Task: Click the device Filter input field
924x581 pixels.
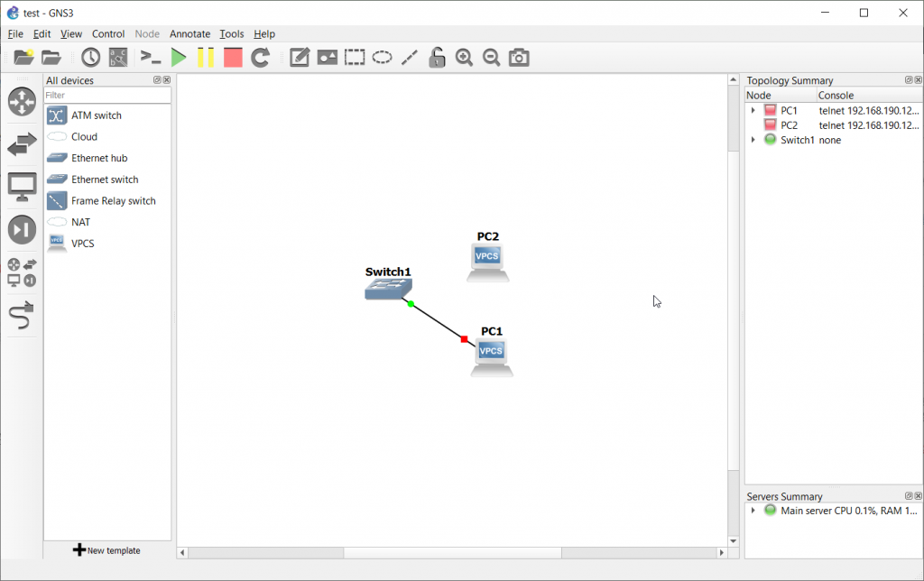Action: [107, 95]
